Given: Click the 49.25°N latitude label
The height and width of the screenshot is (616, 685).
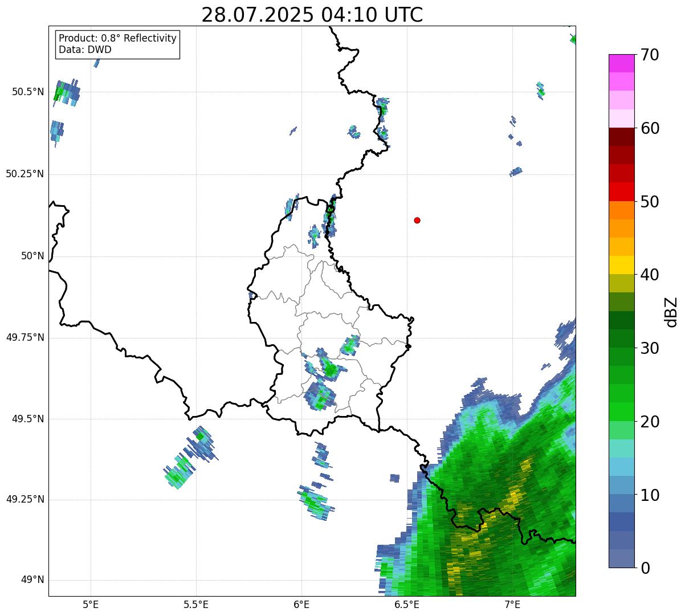Looking at the screenshot, I should pos(25,499).
